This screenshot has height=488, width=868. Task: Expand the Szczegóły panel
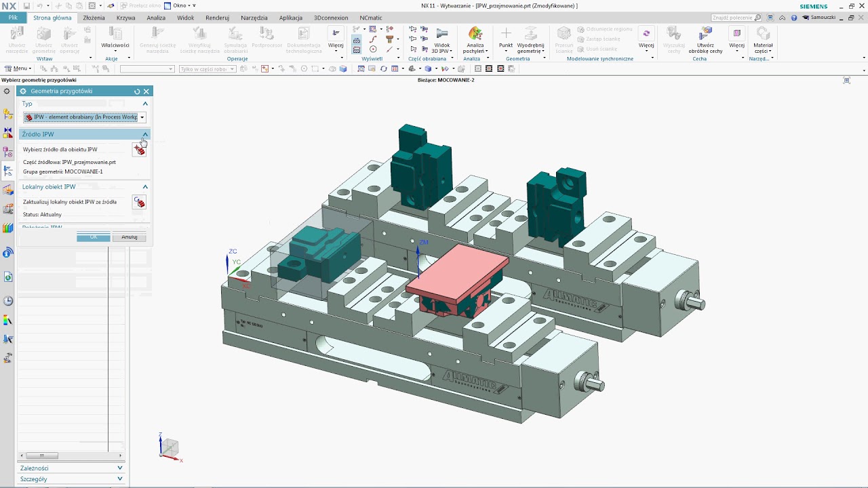click(x=120, y=479)
